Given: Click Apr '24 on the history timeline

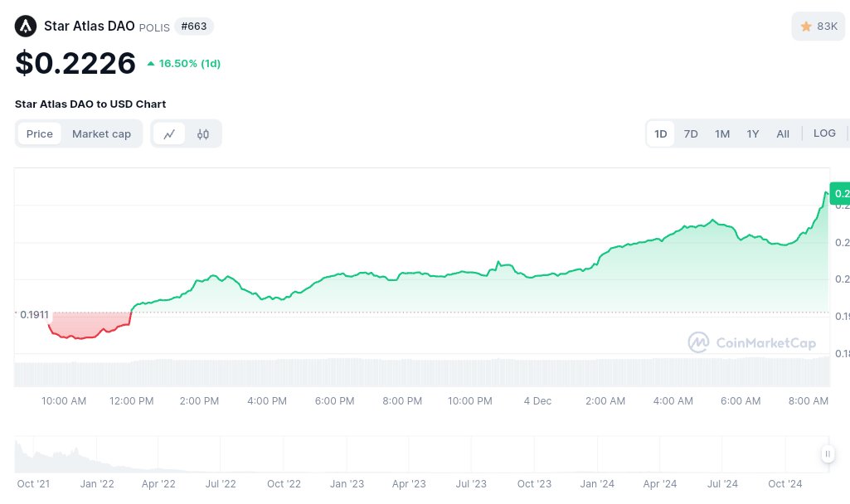Looking at the screenshot, I should (x=660, y=484).
